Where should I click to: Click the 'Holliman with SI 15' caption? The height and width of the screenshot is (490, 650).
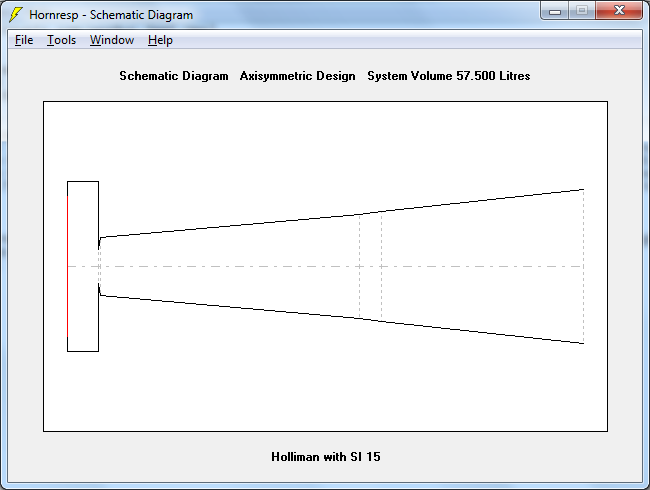click(326, 457)
